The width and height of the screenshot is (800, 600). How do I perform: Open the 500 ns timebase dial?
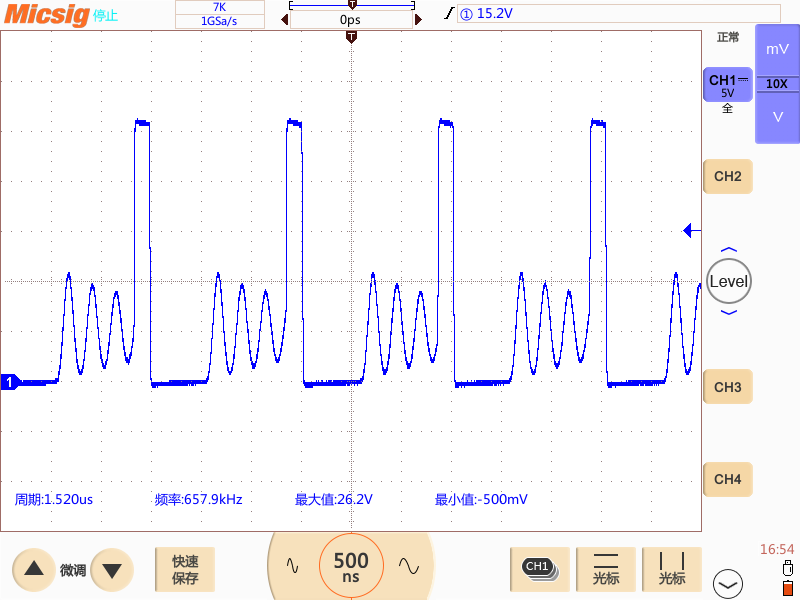(351, 566)
